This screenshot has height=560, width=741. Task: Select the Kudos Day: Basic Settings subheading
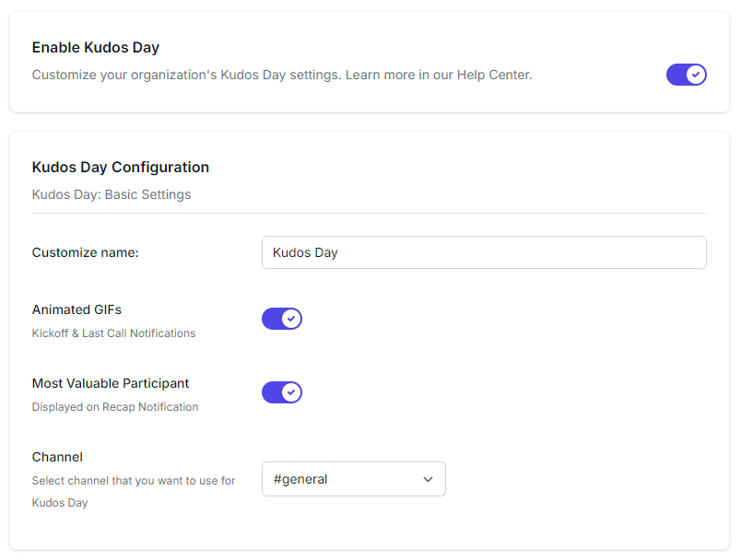(112, 195)
